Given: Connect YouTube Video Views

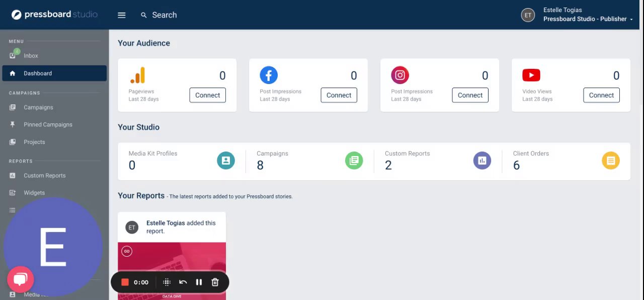Looking at the screenshot, I should click(x=601, y=95).
